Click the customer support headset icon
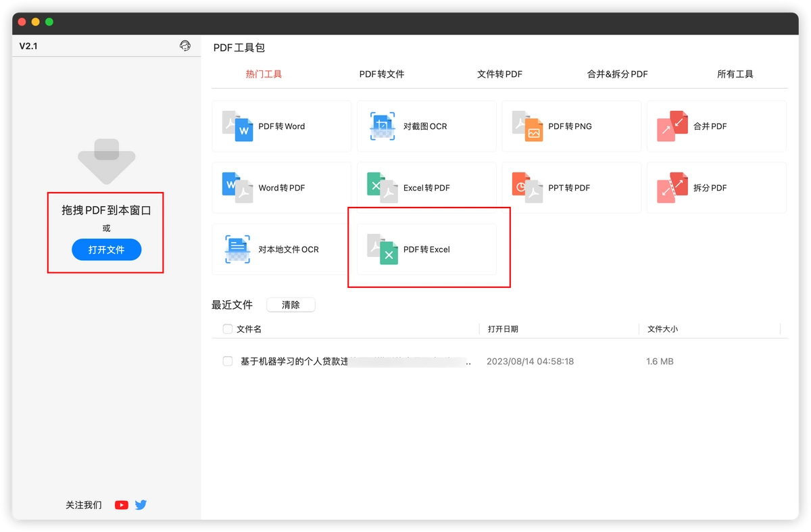The image size is (811, 532). pyautogui.click(x=185, y=46)
